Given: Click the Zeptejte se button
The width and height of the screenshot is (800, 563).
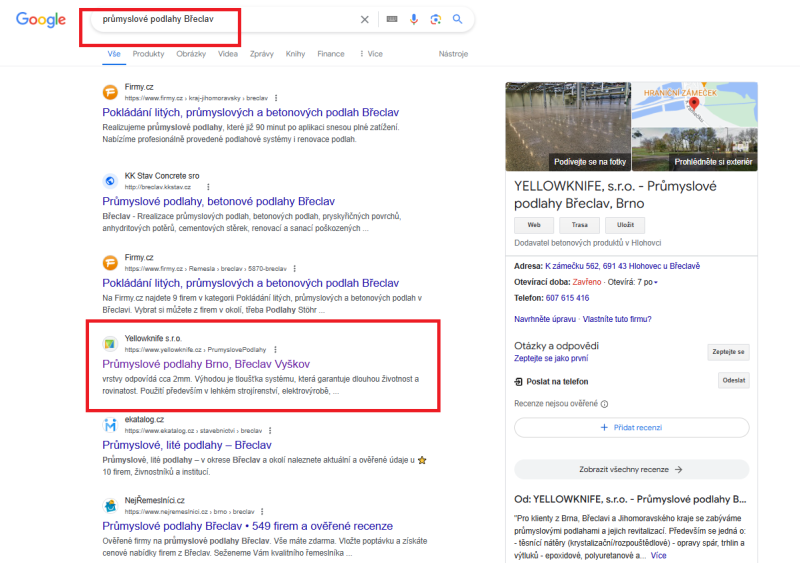Looking at the screenshot, I should tap(728, 352).
